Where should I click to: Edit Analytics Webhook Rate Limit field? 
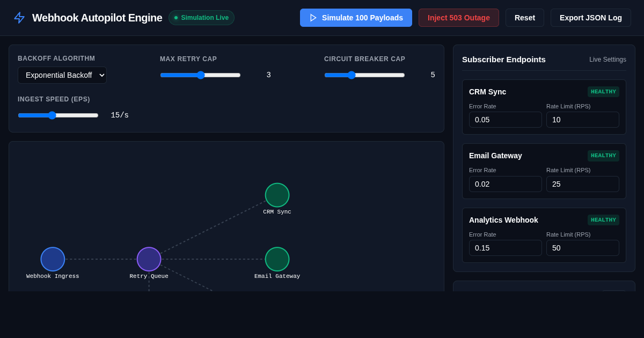pyautogui.click(x=583, y=248)
